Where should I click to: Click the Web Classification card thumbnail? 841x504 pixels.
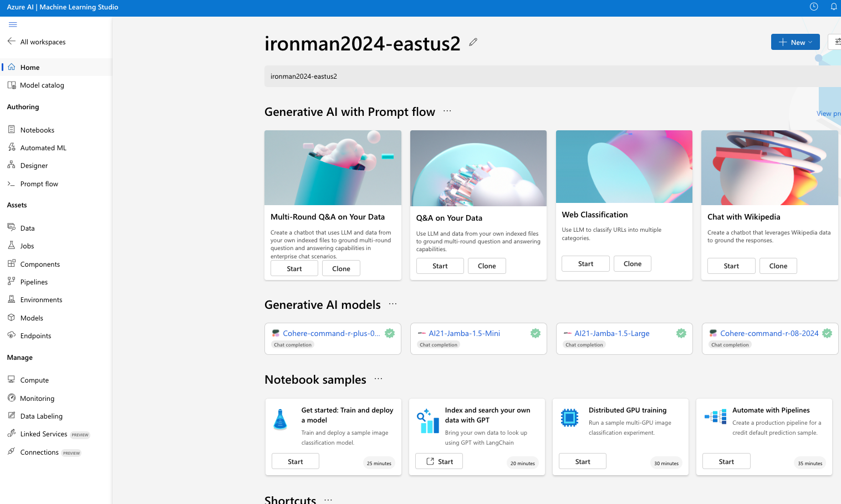pos(624,166)
